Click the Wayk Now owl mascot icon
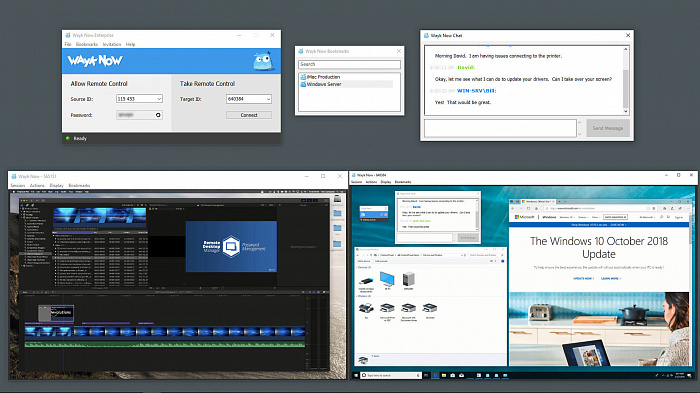The width and height of the screenshot is (700, 393). [262, 61]
